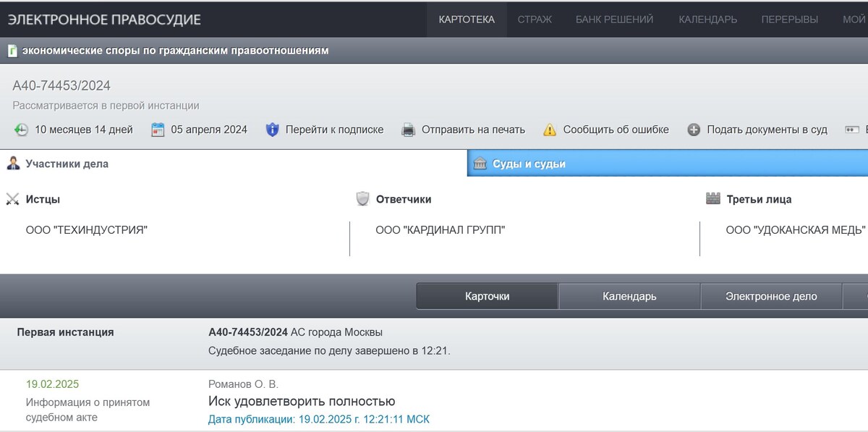This screenshot has width=868, height=432.
Task: Click Перейти к подписке link
Action: (334, 130)
